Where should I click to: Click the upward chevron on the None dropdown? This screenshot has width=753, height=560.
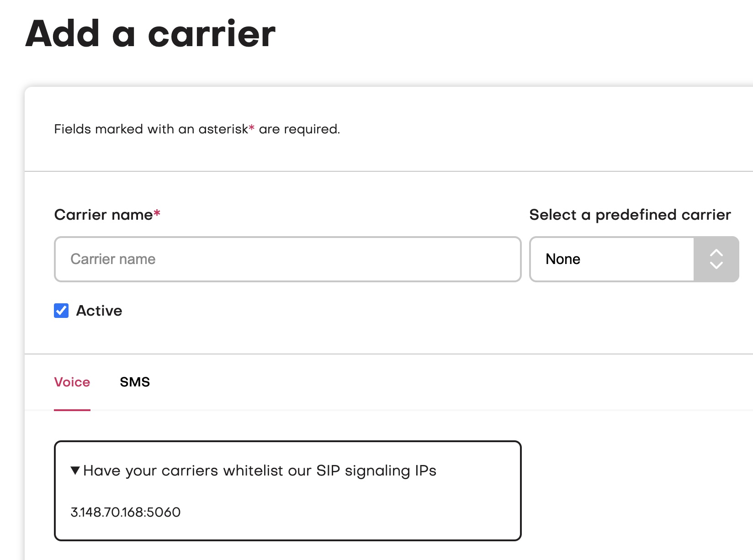716,253
